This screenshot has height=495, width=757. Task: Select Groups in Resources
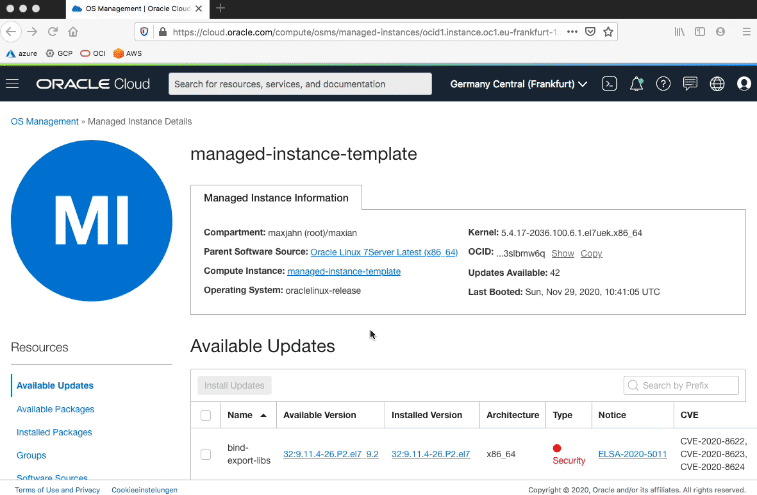[x=31, y=455]
